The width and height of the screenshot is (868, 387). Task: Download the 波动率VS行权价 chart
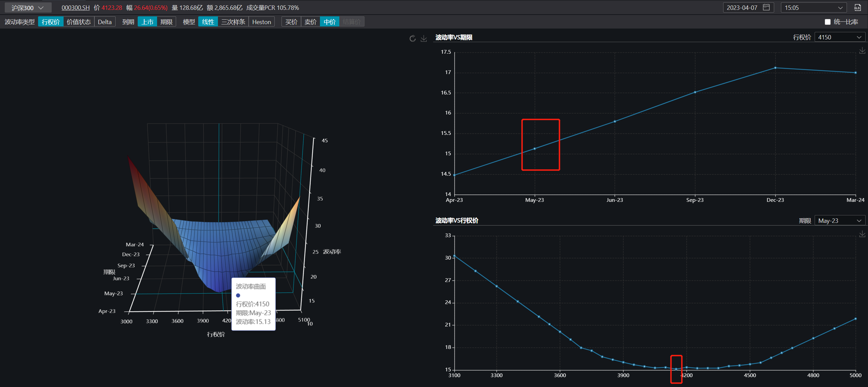point(862,234)
